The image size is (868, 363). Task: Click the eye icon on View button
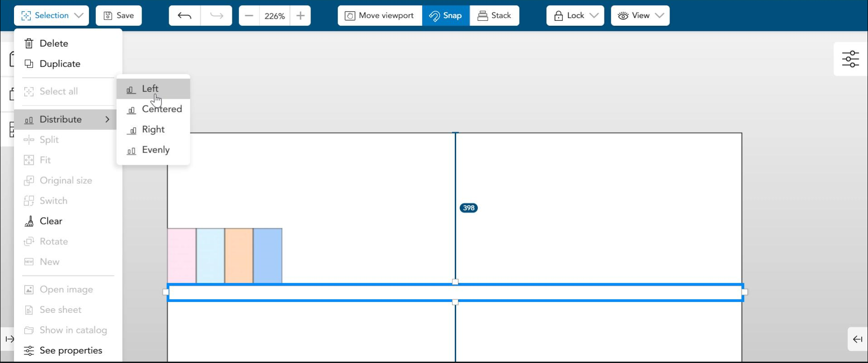coord(623,16)
